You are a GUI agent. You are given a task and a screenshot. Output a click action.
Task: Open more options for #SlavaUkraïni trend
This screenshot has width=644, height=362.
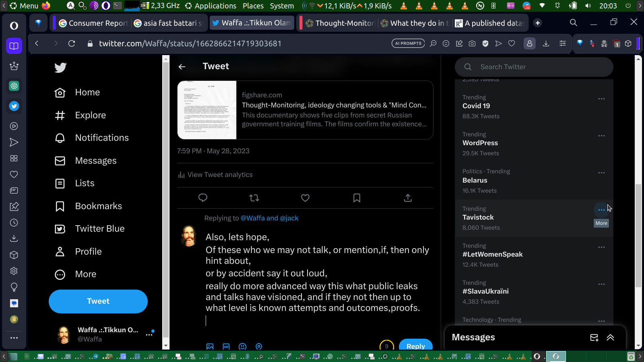click(601, 284)
